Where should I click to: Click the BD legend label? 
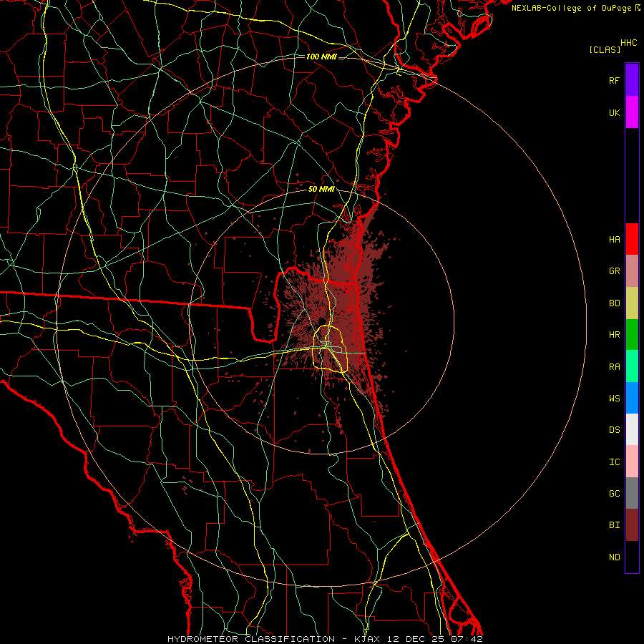click(x=614, y=303)
